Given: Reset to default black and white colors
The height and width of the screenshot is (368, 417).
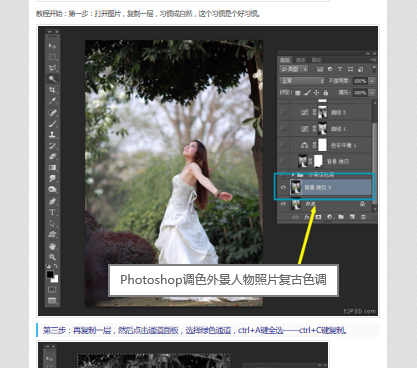Looking at the screenshot, I should click(48, 266).
